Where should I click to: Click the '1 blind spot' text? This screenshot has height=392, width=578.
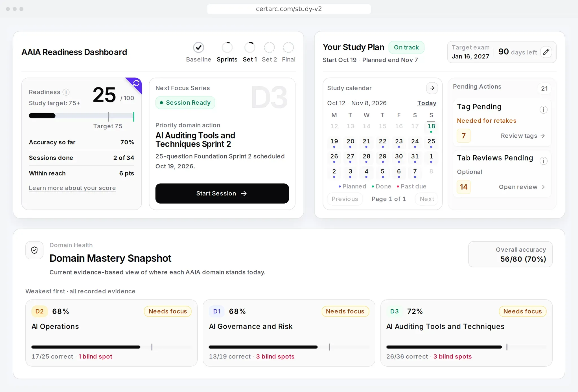pyautogui.click(x=95, y=357)
